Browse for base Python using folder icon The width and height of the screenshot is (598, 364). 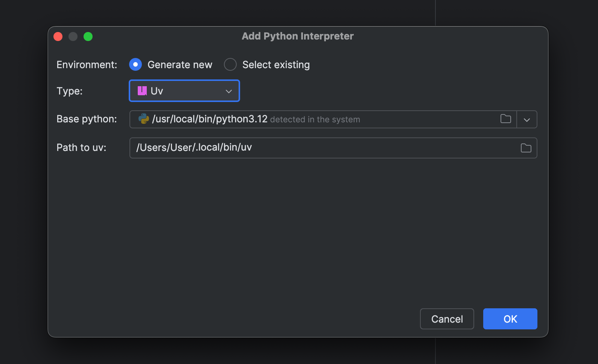(505, 119)
